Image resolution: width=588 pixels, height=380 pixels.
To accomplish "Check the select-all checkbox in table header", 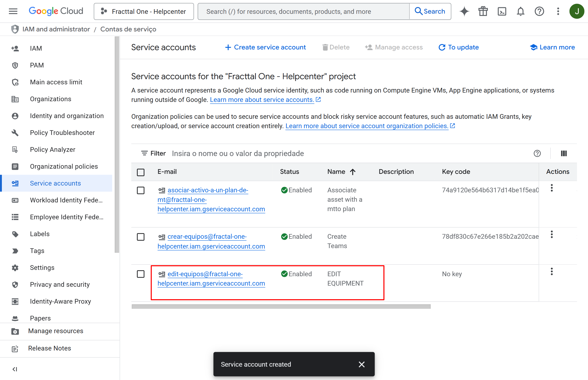I will (x=141, y=172).
